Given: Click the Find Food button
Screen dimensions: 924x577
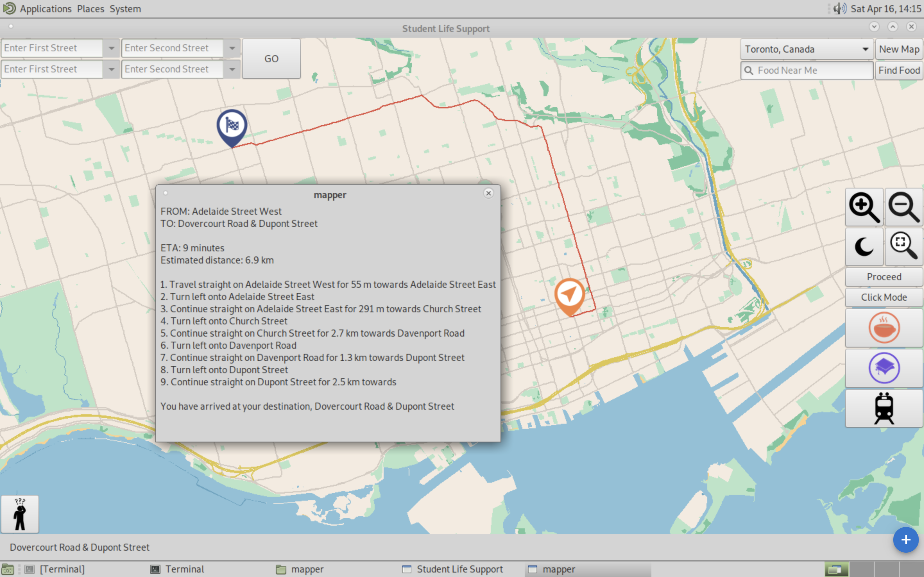Looking at the screenshot, I should click(899, 70).
